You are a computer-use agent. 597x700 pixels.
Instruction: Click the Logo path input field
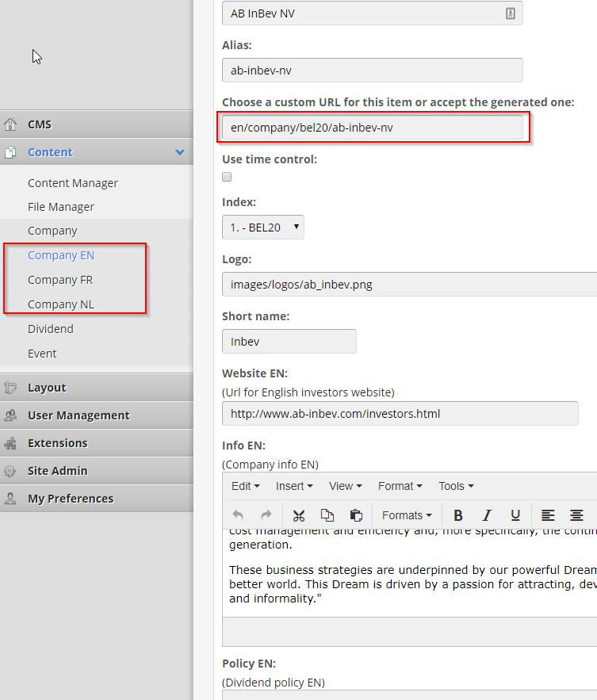click(x=409, y=284)
